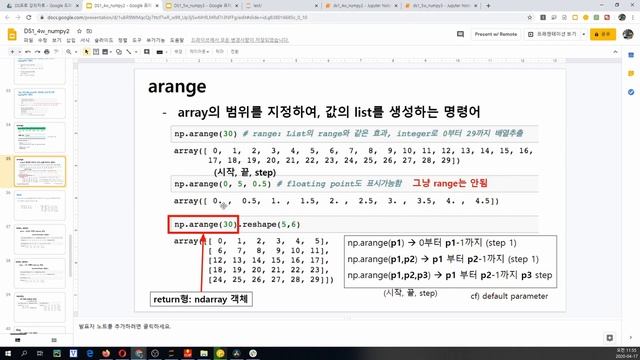Undo the last action
Image resolution: width=640 pixels, height=360 pixels.
28,52
